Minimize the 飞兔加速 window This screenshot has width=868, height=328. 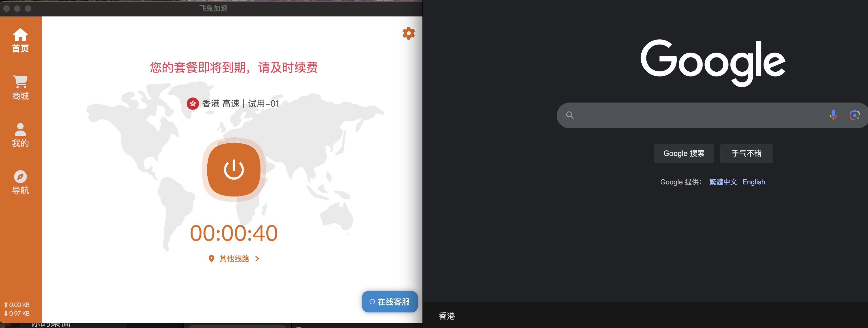click(17, 8)
